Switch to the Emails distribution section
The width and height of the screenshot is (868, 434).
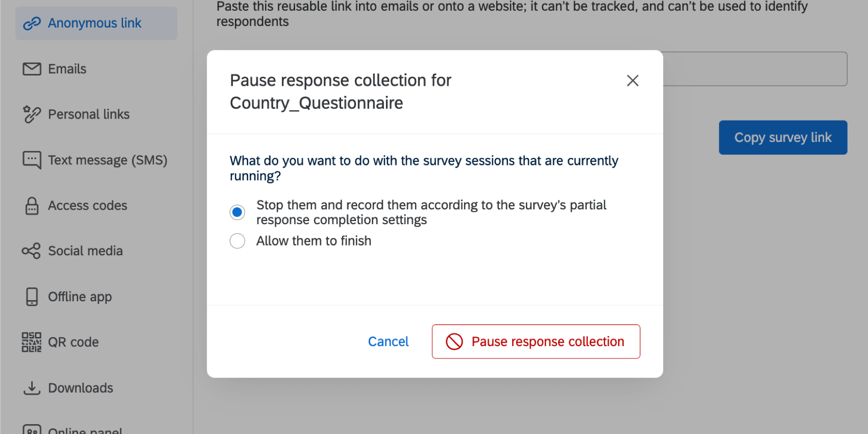pos(66,68)
